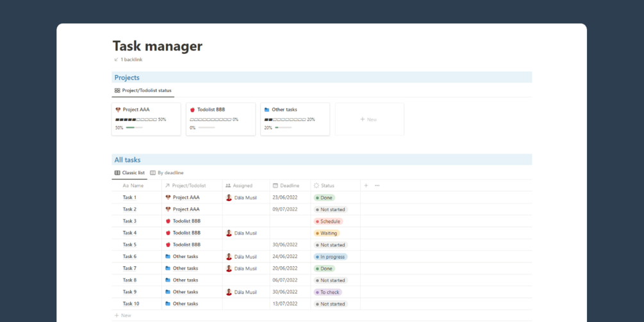Open the Project AAA card
Image resolution: width=644 pixels, height=322 pixels.
146,119
